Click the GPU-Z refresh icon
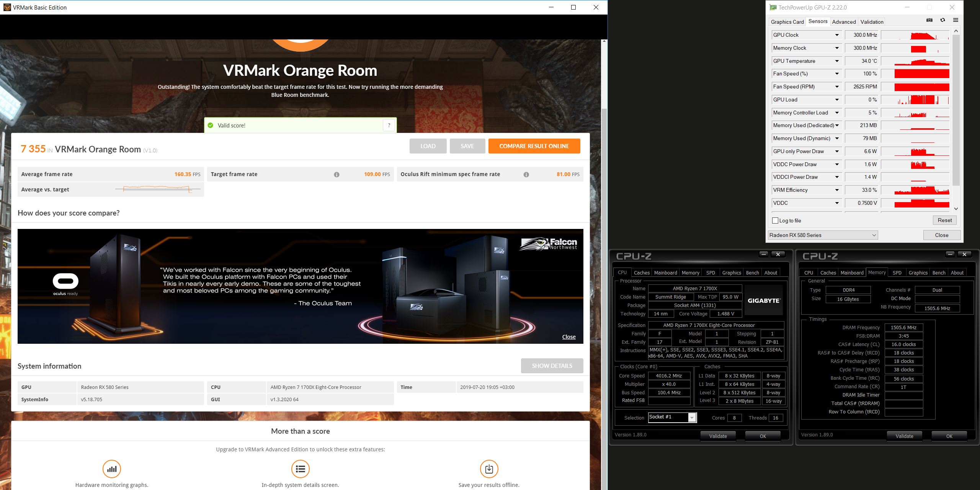 [x=942, y=20]
